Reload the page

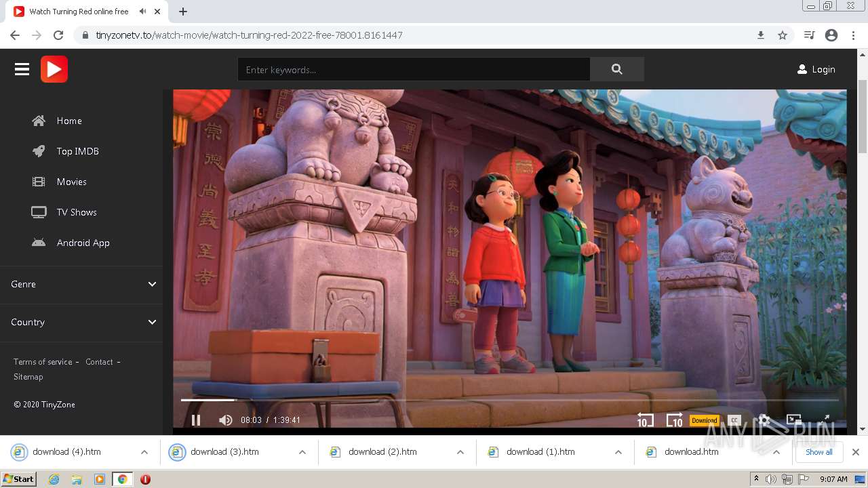[x=58, y=35]
